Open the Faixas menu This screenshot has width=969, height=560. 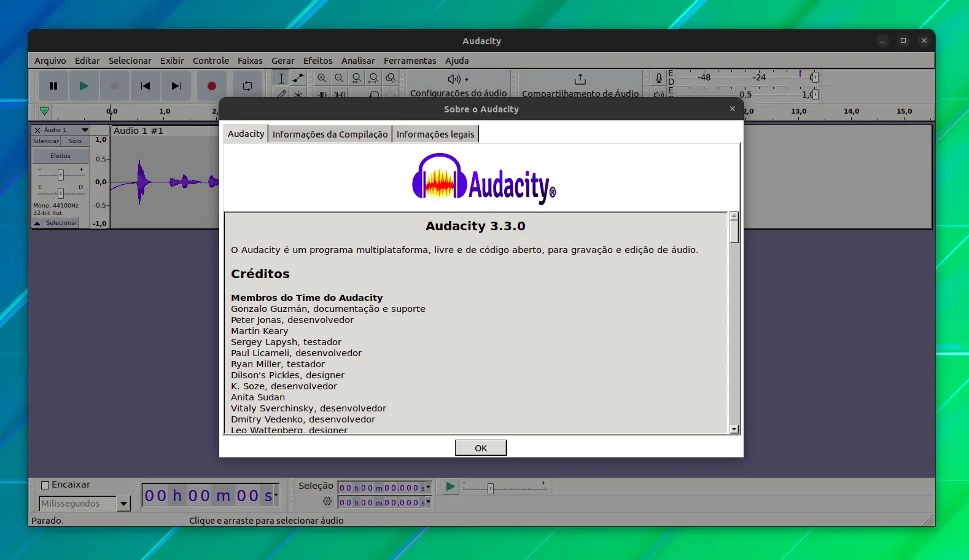(250, 61)
